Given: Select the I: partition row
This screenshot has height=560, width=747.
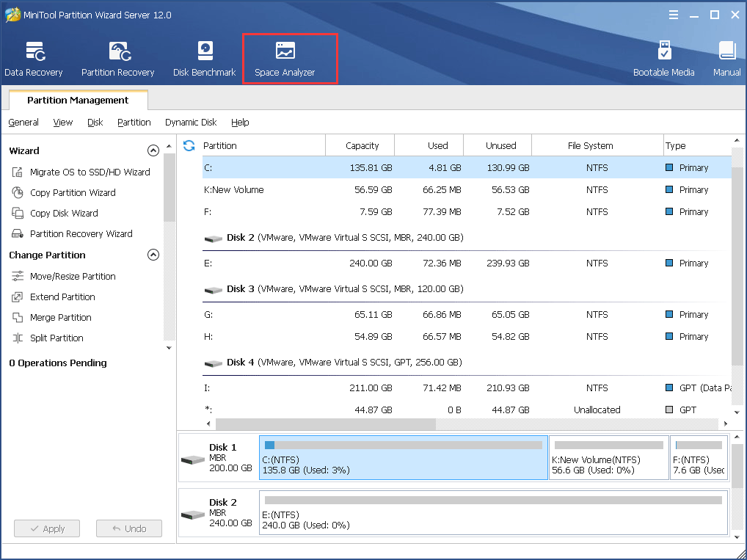Looking at the screenshot, I should 467,388.
